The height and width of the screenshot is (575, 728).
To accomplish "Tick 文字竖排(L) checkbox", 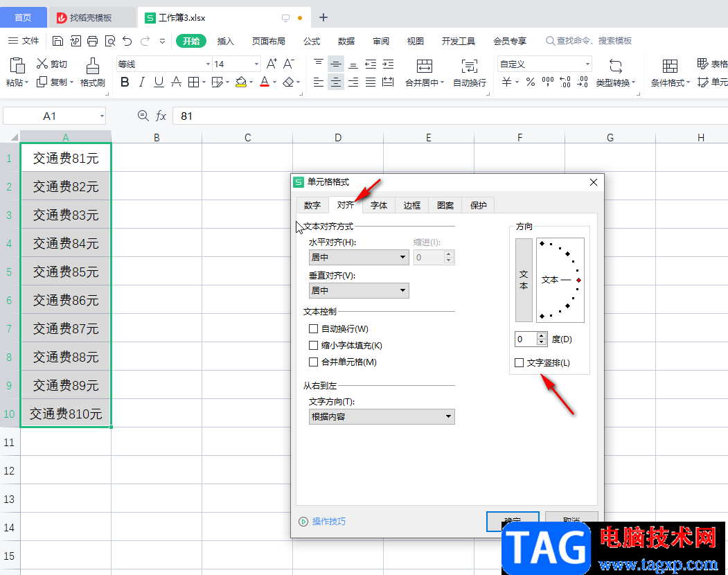I will [519, 363].
